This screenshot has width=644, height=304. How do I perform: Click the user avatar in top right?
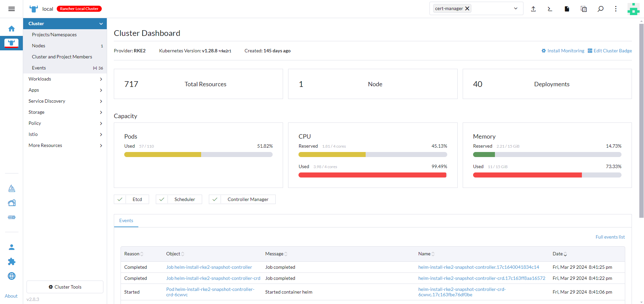tap(633, 9)
